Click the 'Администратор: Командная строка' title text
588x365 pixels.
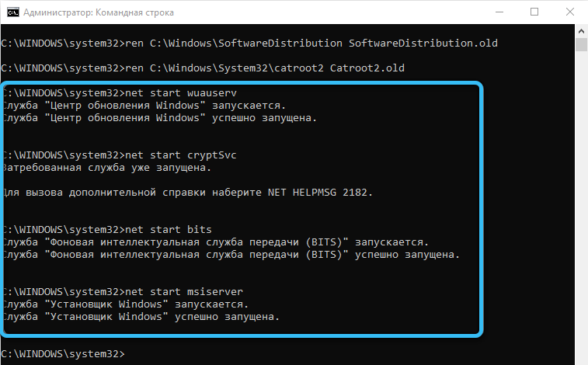[x=99, y=12]
